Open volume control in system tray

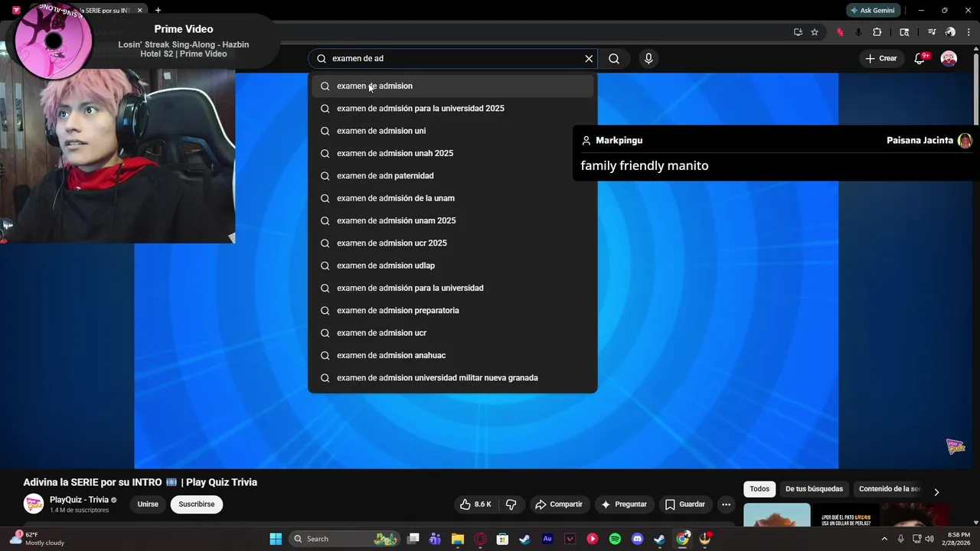[x=929, y=539]
